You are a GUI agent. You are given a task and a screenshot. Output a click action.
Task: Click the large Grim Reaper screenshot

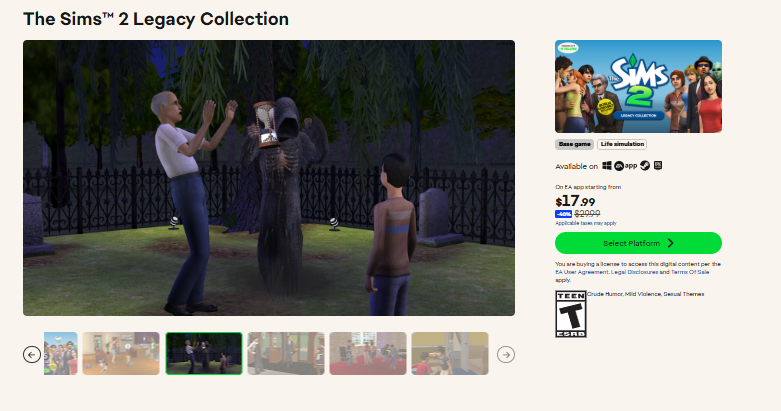point(269,178)
